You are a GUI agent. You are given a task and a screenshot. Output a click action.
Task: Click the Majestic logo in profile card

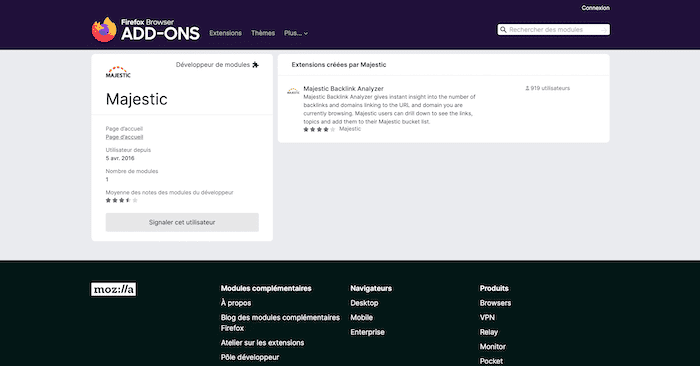click(118, 72)
